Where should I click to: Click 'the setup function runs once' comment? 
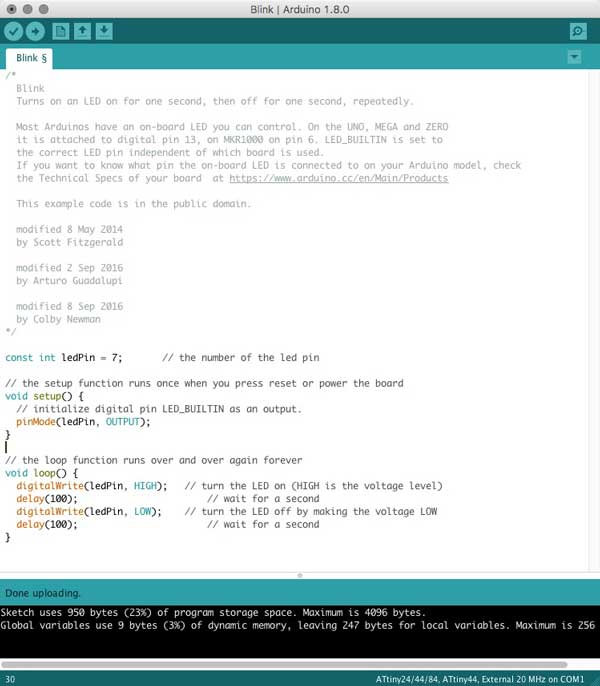click(x=204, y=383)
